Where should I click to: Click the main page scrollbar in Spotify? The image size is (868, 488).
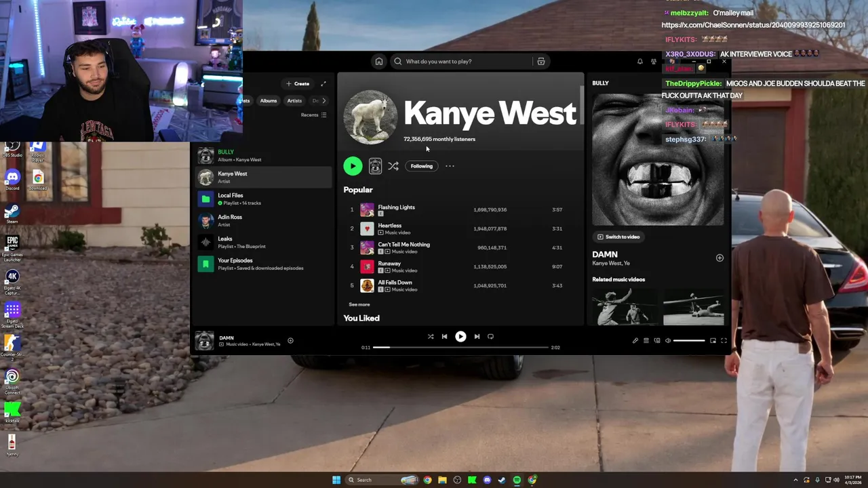pos(581,105)
